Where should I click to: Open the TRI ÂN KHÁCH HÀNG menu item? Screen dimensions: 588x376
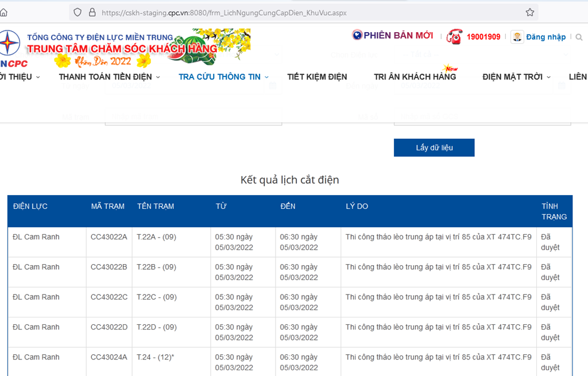415,77
